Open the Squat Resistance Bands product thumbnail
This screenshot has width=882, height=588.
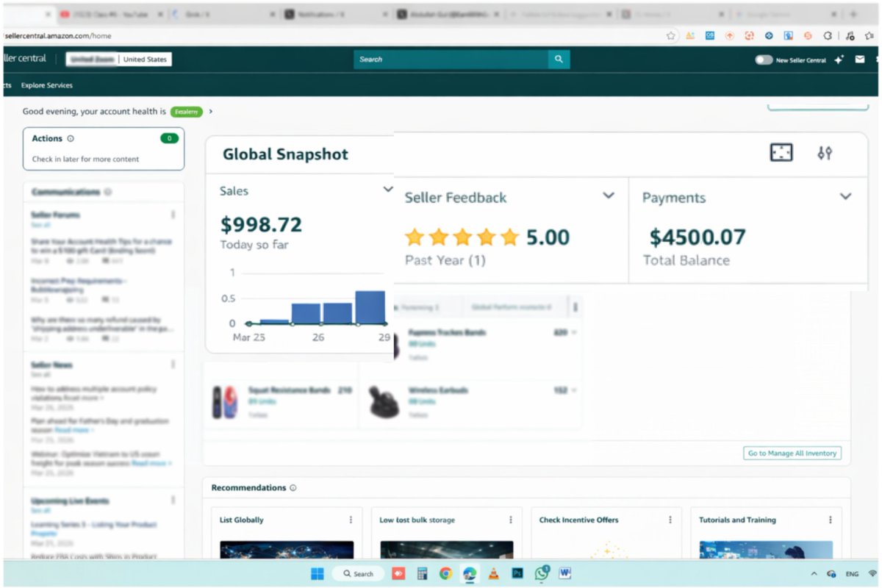(225, 402)
